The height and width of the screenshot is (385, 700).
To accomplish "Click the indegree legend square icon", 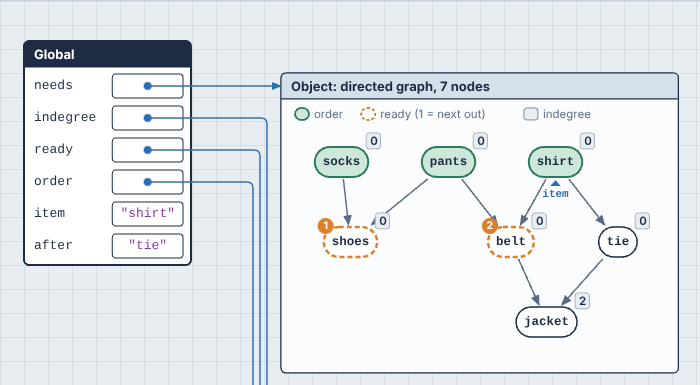I will pos(531,114).
